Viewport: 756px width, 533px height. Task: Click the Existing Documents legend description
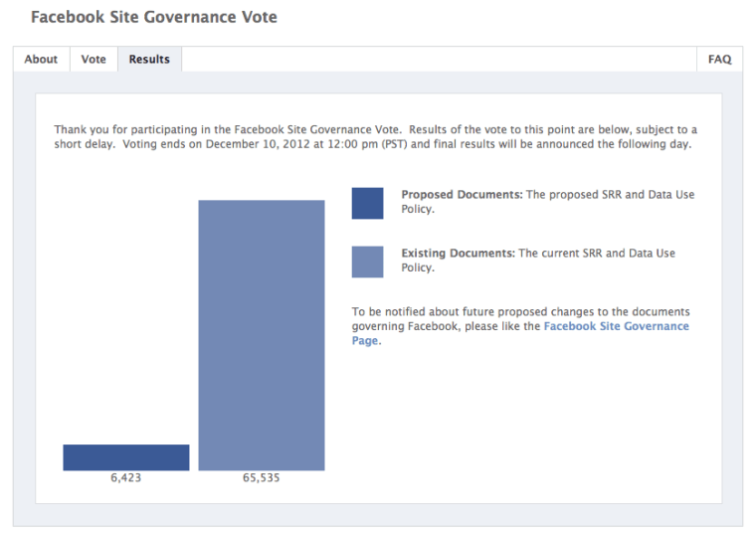point(538,261)
